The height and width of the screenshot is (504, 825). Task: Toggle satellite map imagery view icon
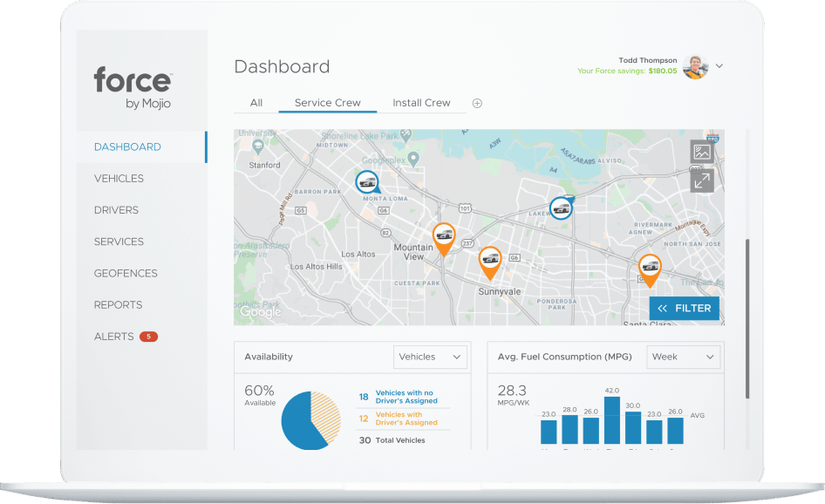pos(702,152)
